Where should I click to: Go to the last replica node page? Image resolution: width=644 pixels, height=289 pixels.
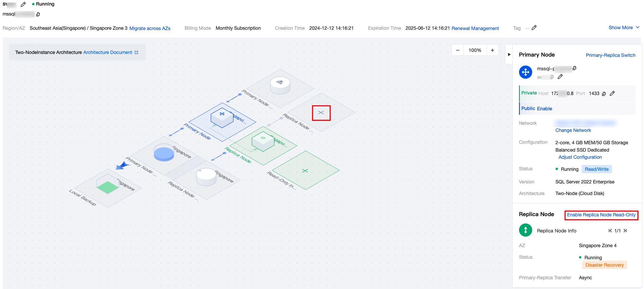625,231
